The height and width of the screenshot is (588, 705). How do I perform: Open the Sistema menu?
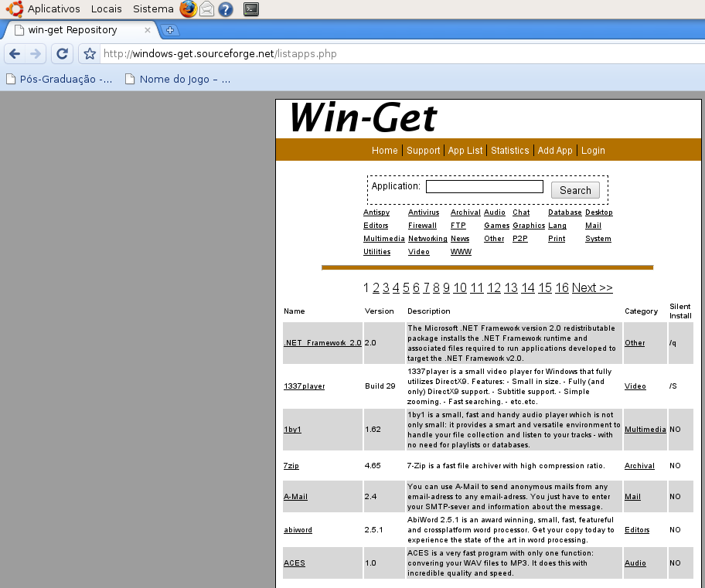(x=153, y=9)
